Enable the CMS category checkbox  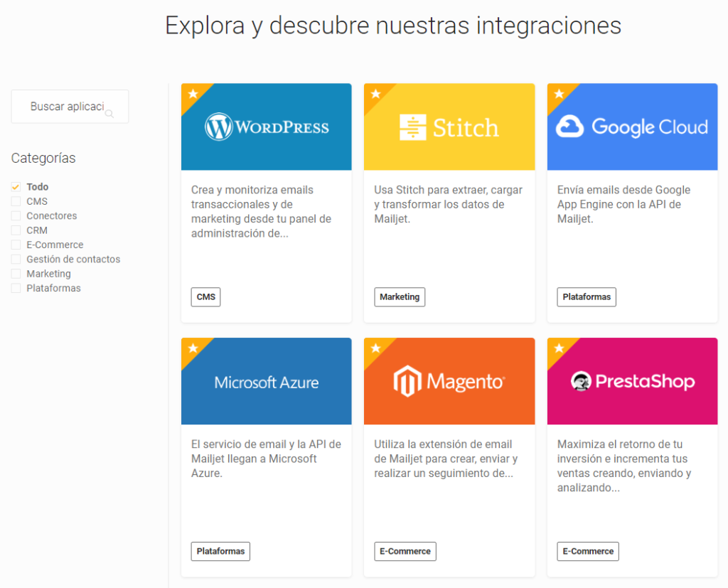click(x=16, y=201)
